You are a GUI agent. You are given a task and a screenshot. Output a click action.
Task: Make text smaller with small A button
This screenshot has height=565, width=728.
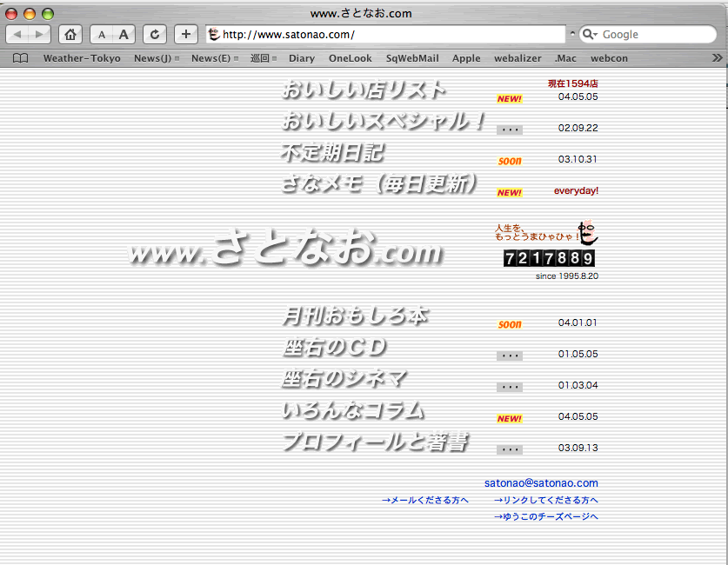pos(101,35)
